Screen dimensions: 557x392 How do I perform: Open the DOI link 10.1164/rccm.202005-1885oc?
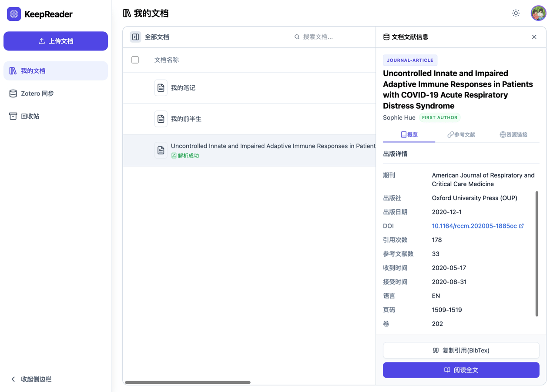474,226
